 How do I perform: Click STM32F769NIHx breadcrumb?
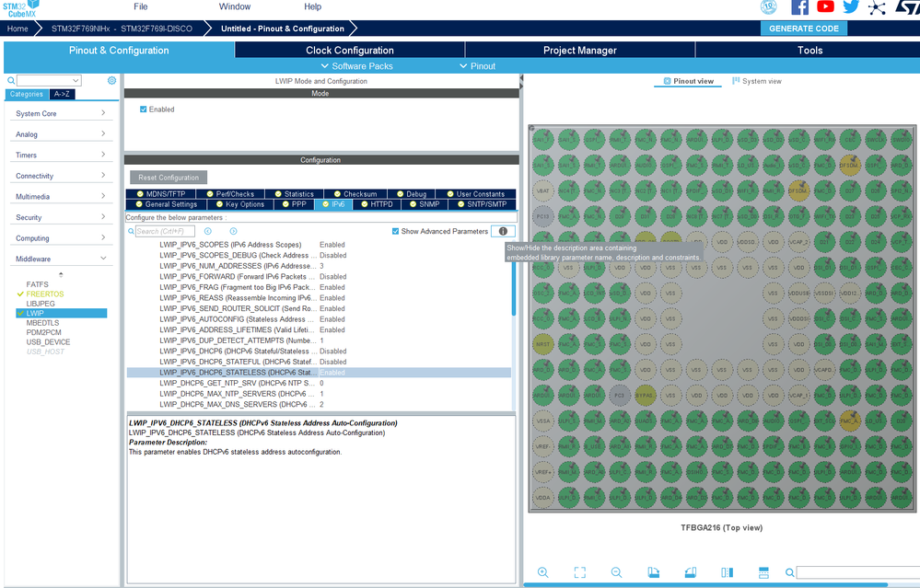[122, 29]
